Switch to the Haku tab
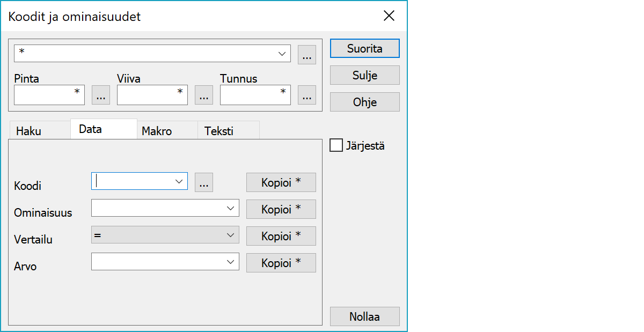Image resolution: width=644 pixels, height=332 pixels. [29, 131]
